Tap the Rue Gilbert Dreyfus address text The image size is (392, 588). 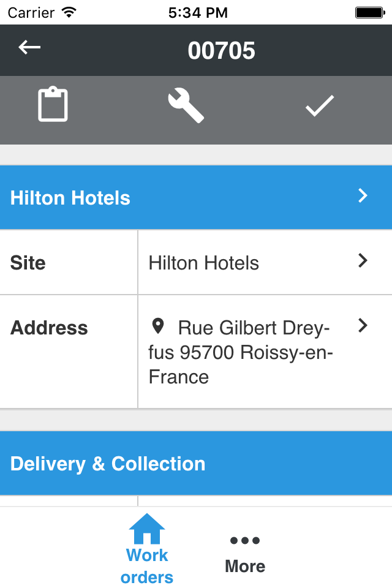click(x=241, y=352)
